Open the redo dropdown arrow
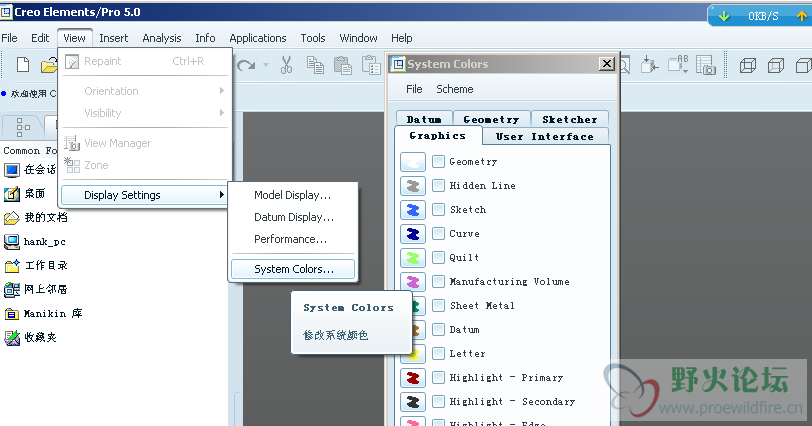The image size is (812, 426). coord(266,65)
